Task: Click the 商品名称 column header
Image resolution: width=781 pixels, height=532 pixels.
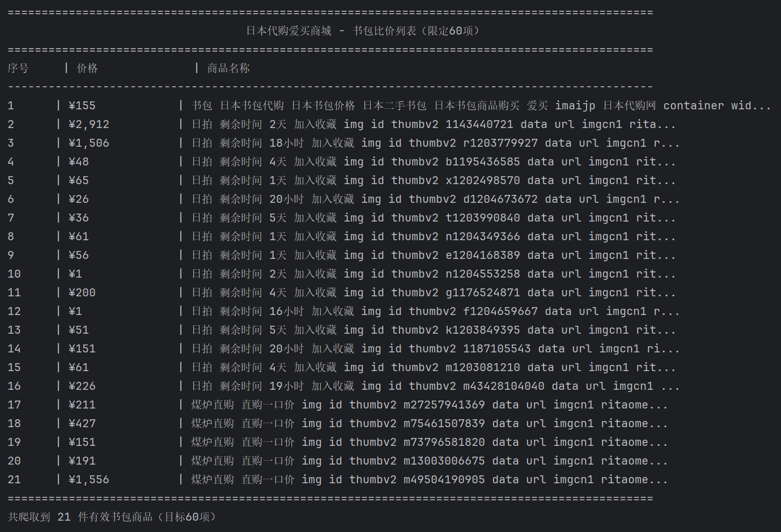Action: click(x=228, y=68)
